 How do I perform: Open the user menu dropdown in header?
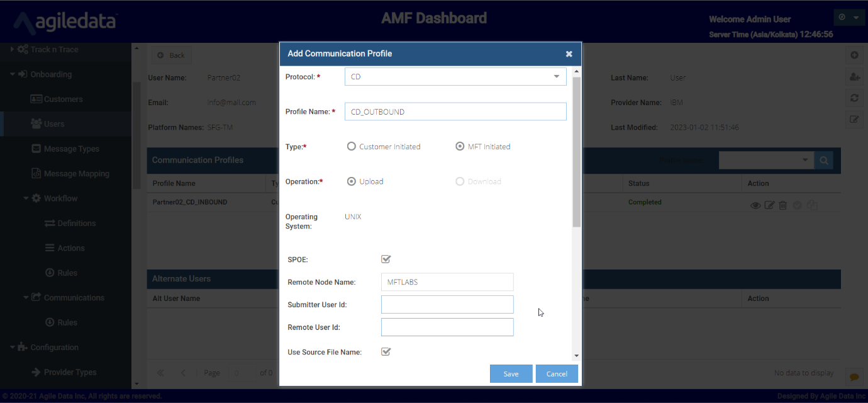(x=849, y=18)
